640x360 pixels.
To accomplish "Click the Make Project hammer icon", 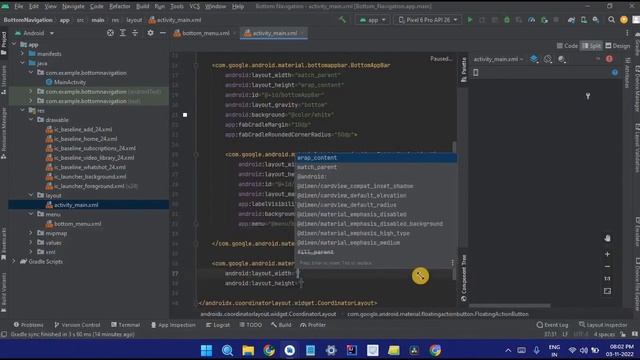I will click(x=342, y=20).
